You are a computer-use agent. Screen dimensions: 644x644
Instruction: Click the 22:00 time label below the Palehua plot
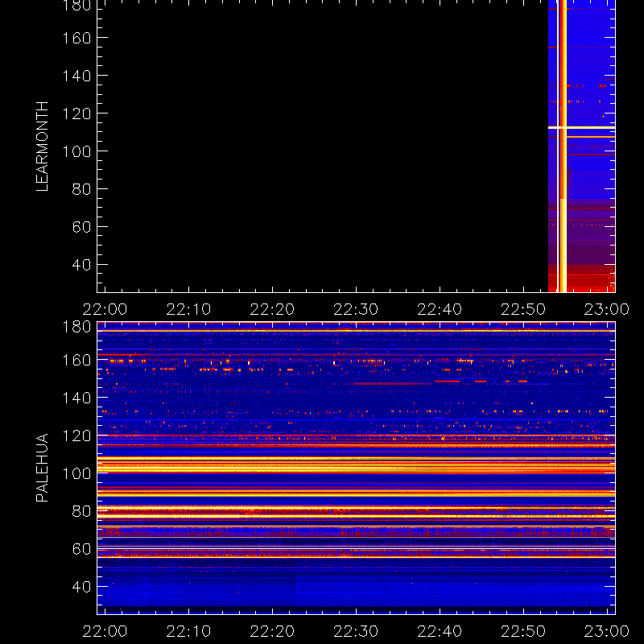click(105, 631)
